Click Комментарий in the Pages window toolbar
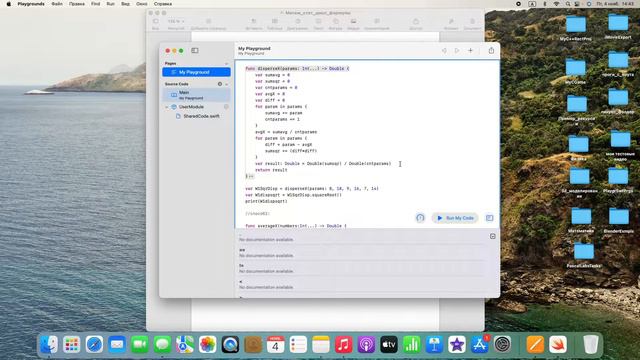Viewport: 640px width, 360px height. click(x=377, y=24)
